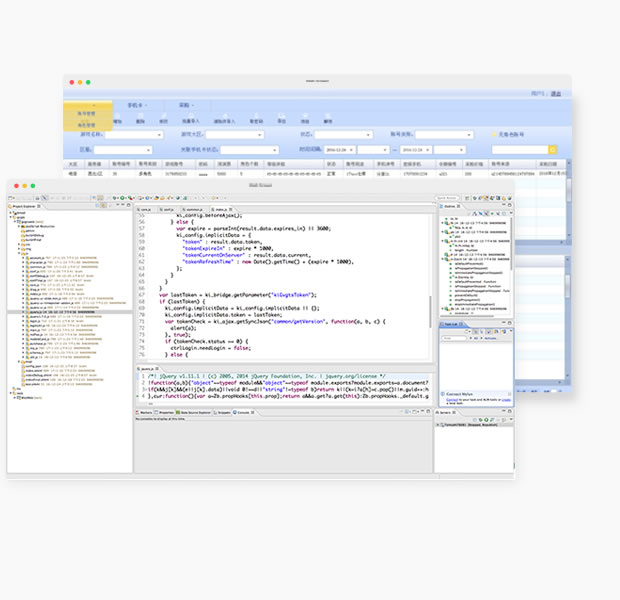Expand the JavaScript Resources node
Screen dimensions: 620x600
coord(19,227)
